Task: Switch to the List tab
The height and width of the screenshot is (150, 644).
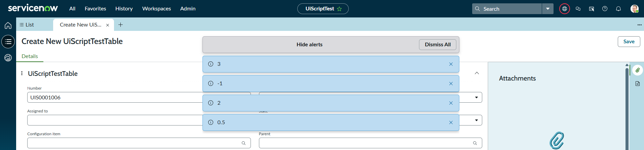Action: [27, 25]
